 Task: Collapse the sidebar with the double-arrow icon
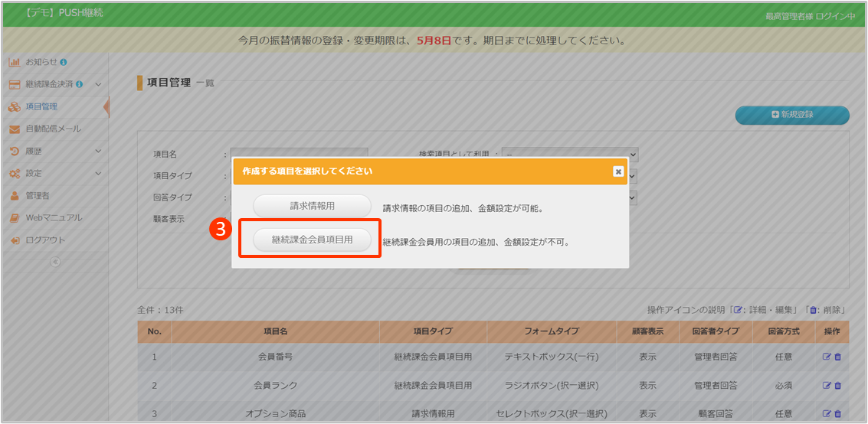pos(54,262)
